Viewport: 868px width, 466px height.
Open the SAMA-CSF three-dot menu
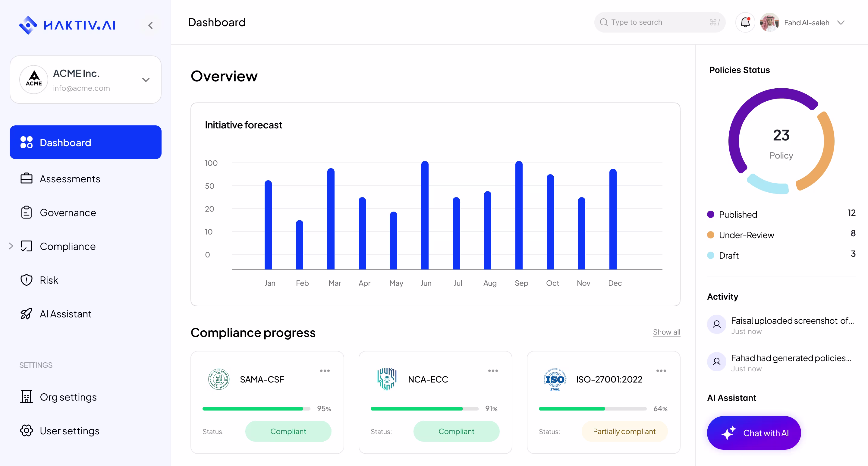pyautogui.click(x=325, y=371)
